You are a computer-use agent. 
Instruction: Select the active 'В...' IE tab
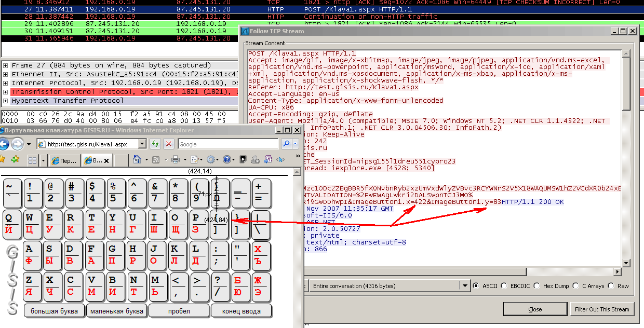pyautogui.click(x=97, y=160)
